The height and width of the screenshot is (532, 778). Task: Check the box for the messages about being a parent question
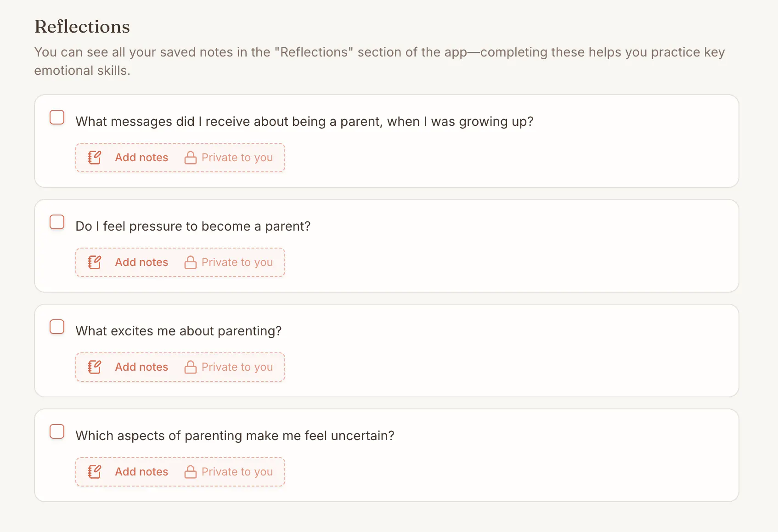point(57,117)
